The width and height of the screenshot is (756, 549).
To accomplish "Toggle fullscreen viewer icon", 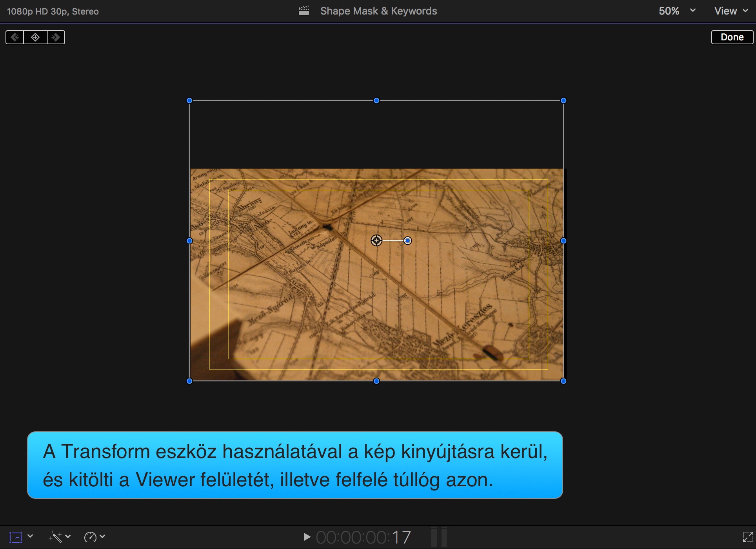I will [748, 537].
